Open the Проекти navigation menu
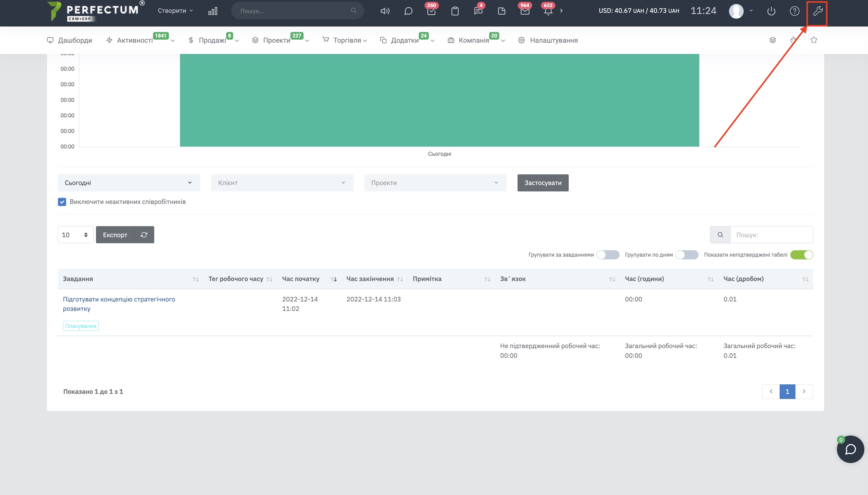Image resolution: width=868 pixels, height=495 pixels. click(277, 41)
